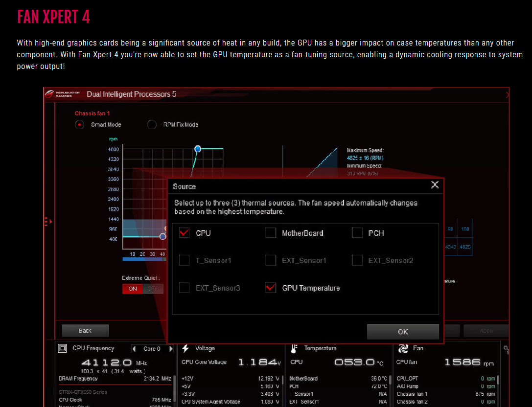Check the EXT_Sensor3 checkbox

184,288
